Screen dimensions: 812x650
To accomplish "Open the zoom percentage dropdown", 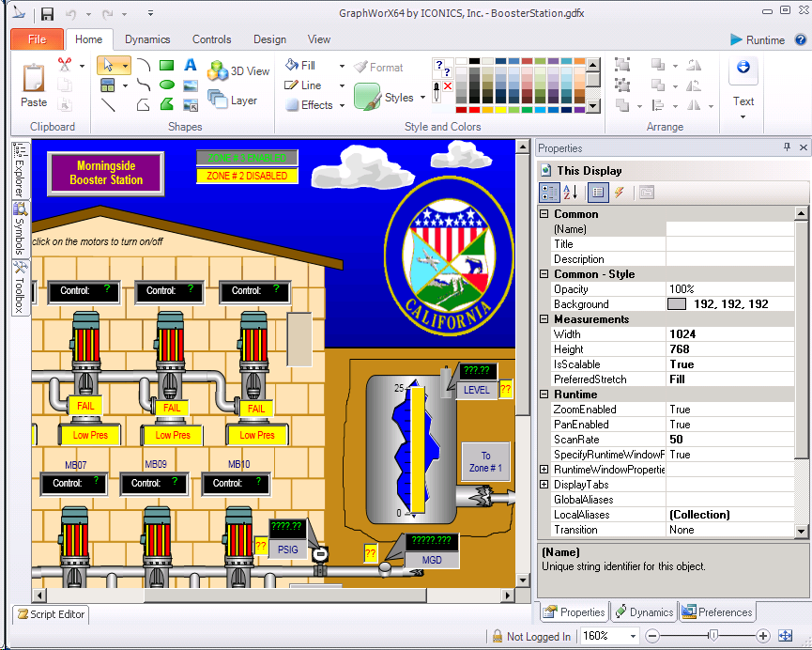I will [633, 636].
